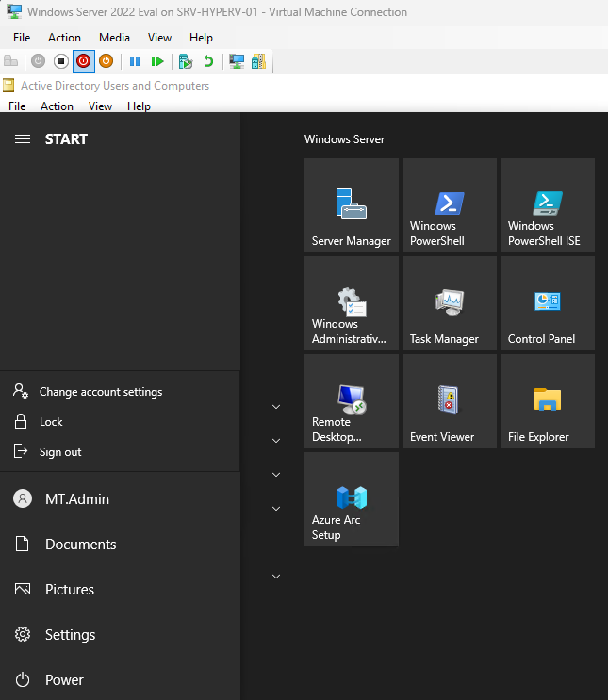This screenshot has height=700, width=608.
Task: Click the Enhanced Session monitor icon
Action: click(237, 61)
